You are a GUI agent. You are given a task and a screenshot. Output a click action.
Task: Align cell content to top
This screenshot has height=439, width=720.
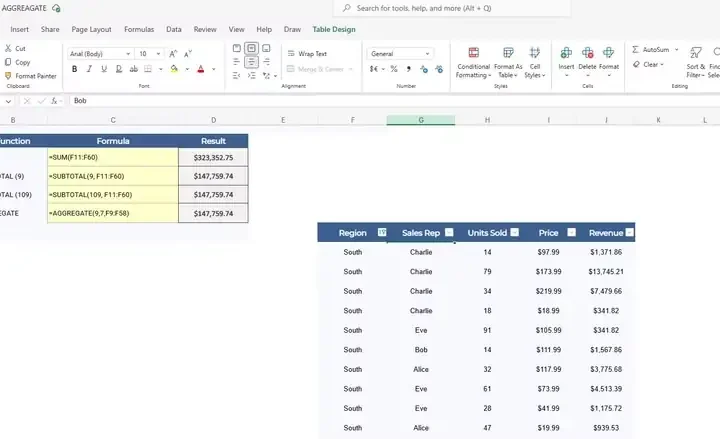236,48
